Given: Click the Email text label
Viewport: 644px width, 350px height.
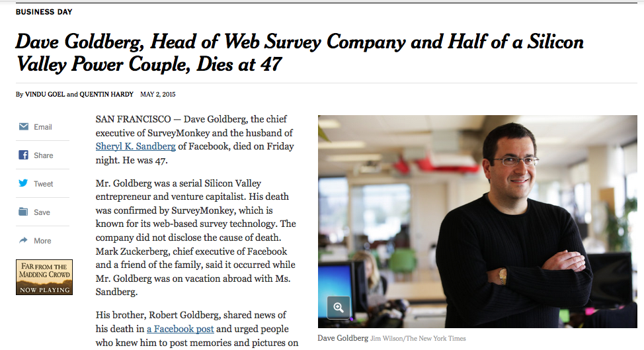Looking at the screenshot, I should [x=43, y=127].
